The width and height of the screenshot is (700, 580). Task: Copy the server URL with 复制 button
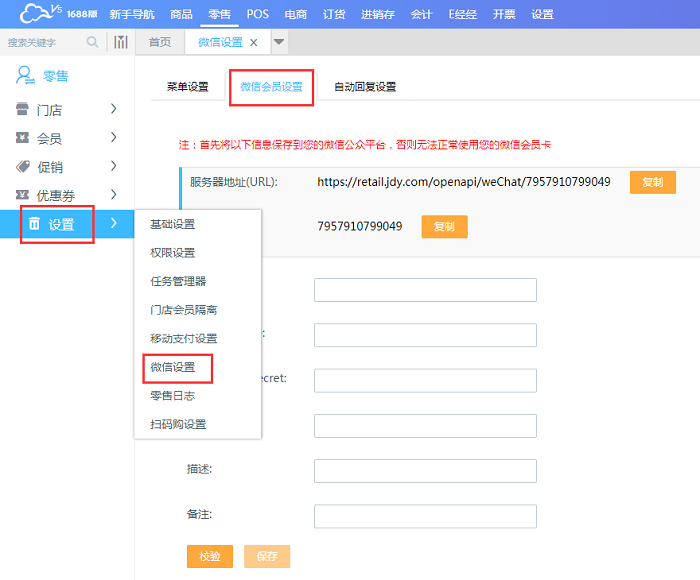click(x=652, y=182)
